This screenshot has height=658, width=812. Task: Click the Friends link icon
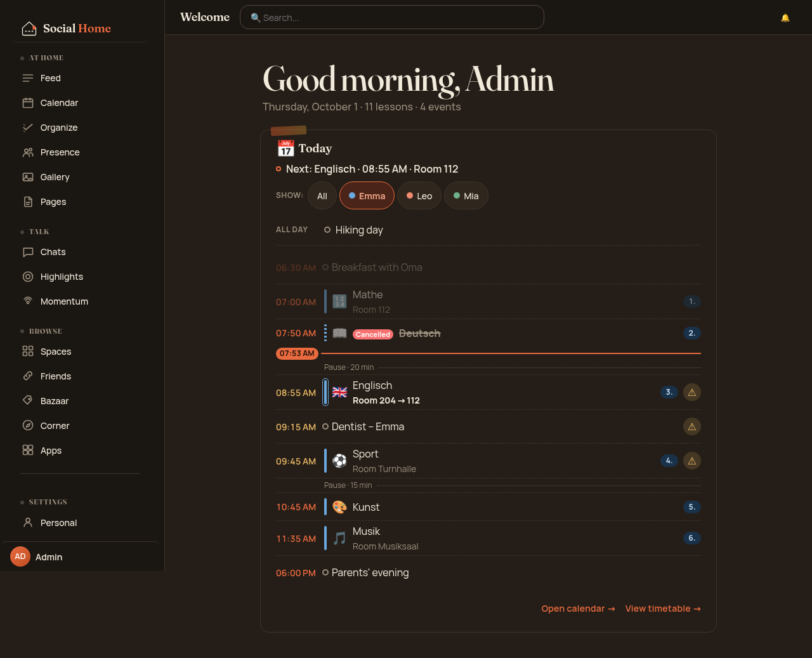point(28,376)
